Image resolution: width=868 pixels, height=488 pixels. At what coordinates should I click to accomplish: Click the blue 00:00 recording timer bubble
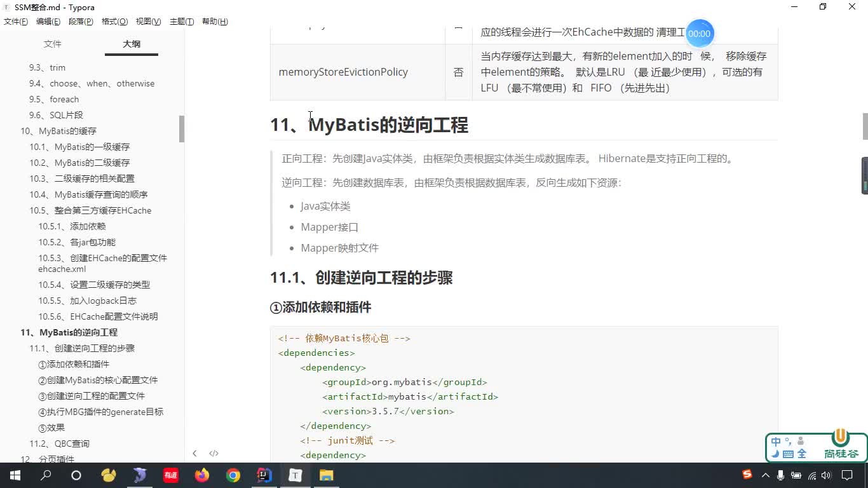point(699,33)
